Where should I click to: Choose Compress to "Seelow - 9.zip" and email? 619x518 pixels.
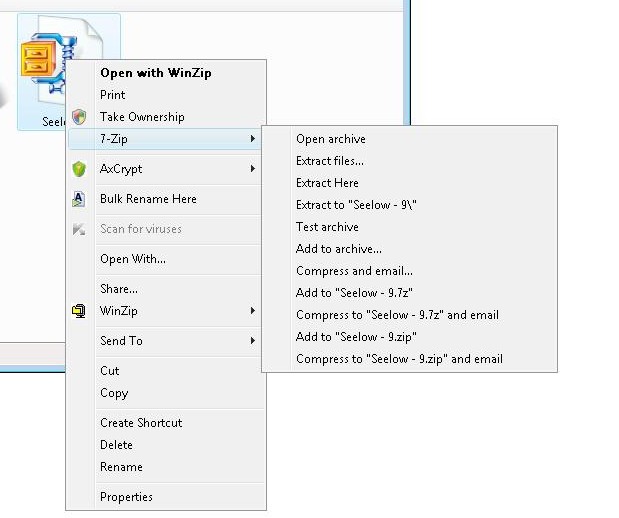[x=400, y=358]
